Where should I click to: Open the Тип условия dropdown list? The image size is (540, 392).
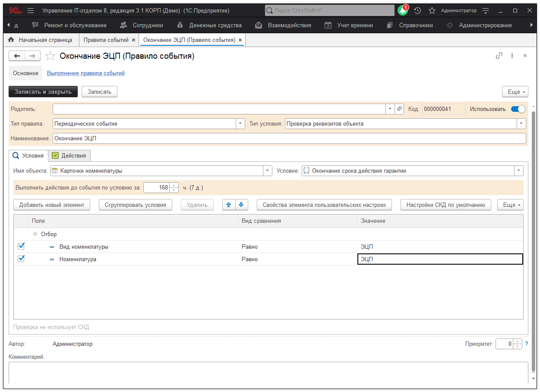521,124
